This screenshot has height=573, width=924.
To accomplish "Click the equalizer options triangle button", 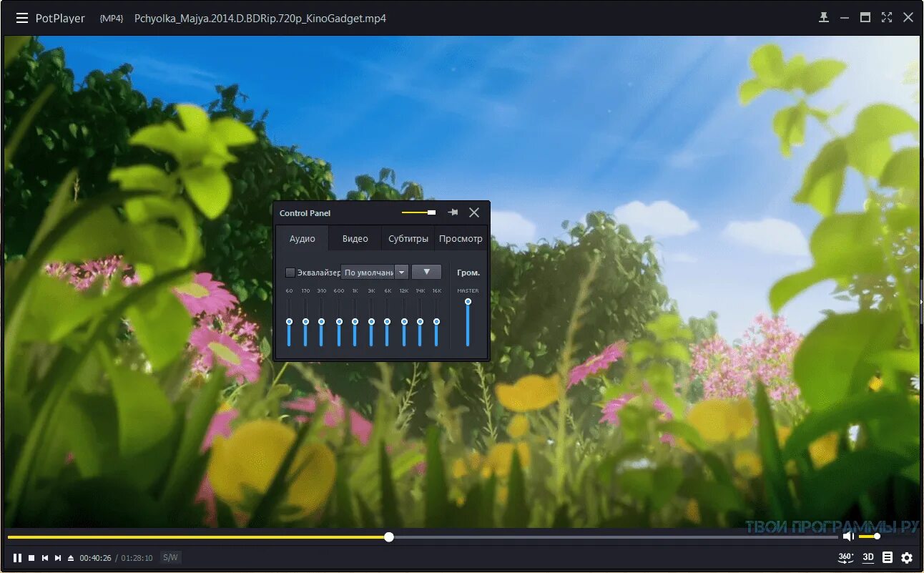I will pos(426,272).
